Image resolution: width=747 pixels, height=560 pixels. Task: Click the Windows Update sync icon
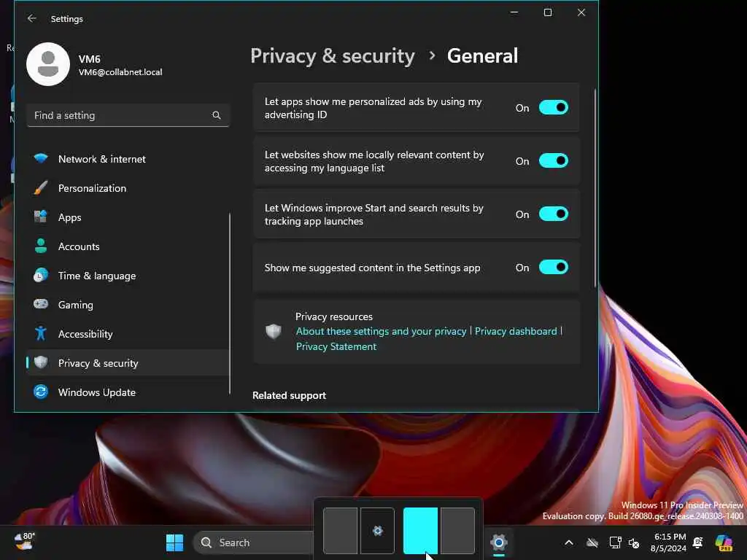click(x=41, y=392)
